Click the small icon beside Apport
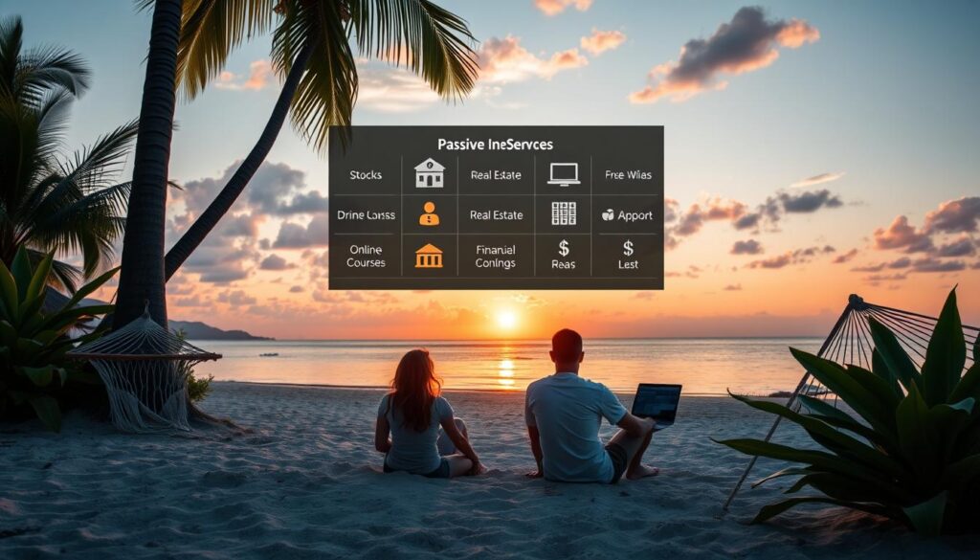 [x=608, y=215]
